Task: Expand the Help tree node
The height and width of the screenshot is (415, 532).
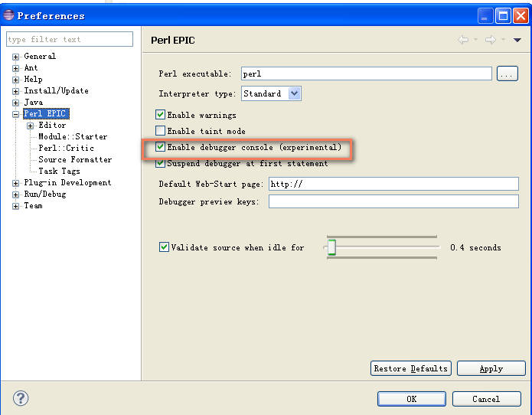Action: point(15,80)
